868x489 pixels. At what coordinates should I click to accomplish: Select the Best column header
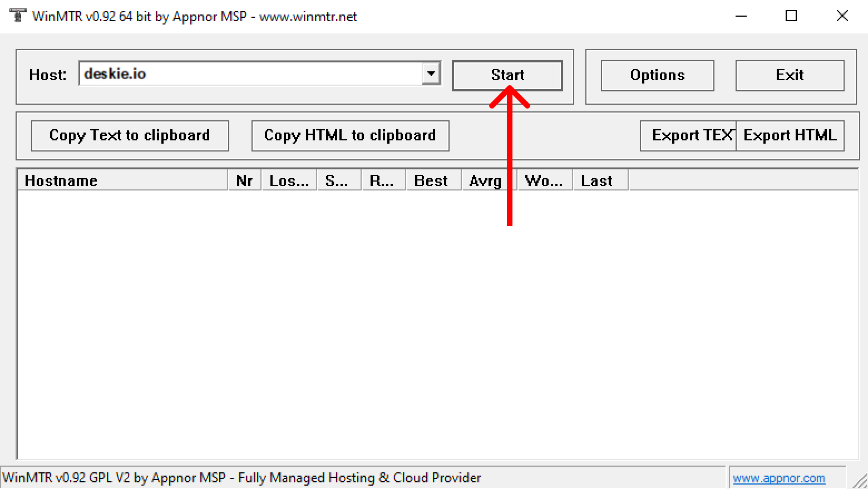434,180
